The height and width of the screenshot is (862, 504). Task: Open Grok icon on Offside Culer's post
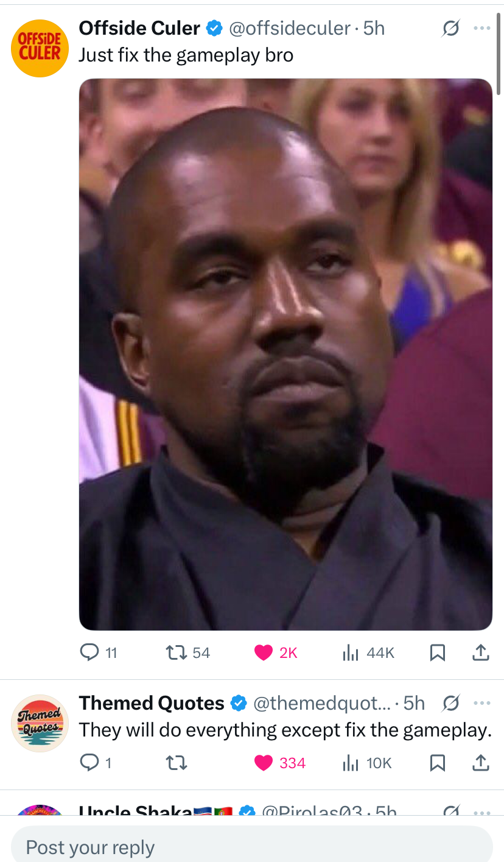tap(450, 28)
